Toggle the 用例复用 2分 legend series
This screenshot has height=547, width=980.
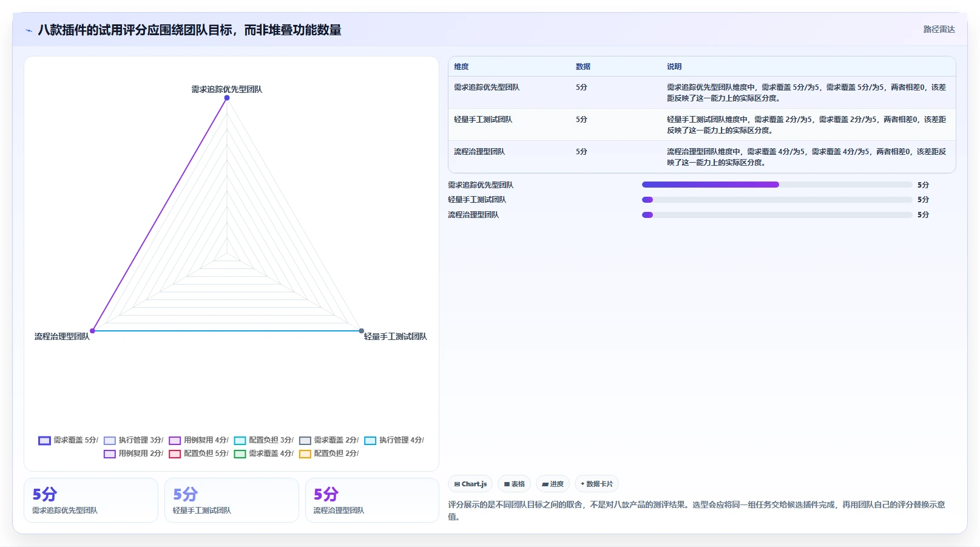133,454
